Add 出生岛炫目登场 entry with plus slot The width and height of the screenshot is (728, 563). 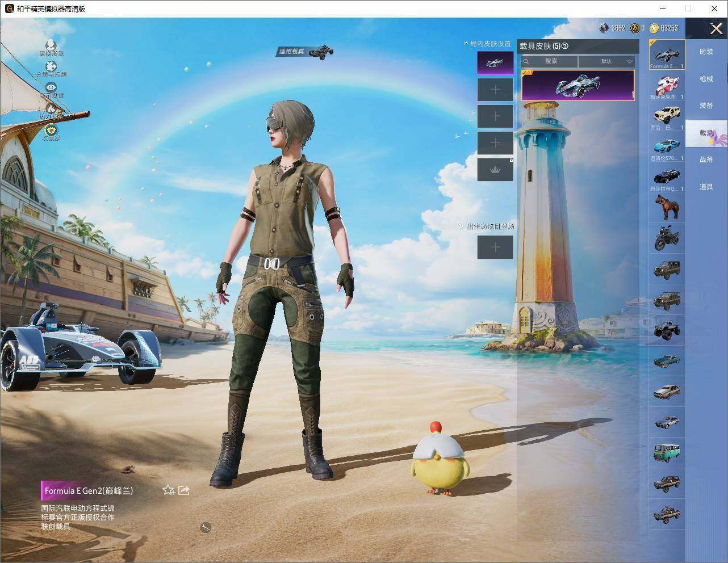(x=495, y=247)
